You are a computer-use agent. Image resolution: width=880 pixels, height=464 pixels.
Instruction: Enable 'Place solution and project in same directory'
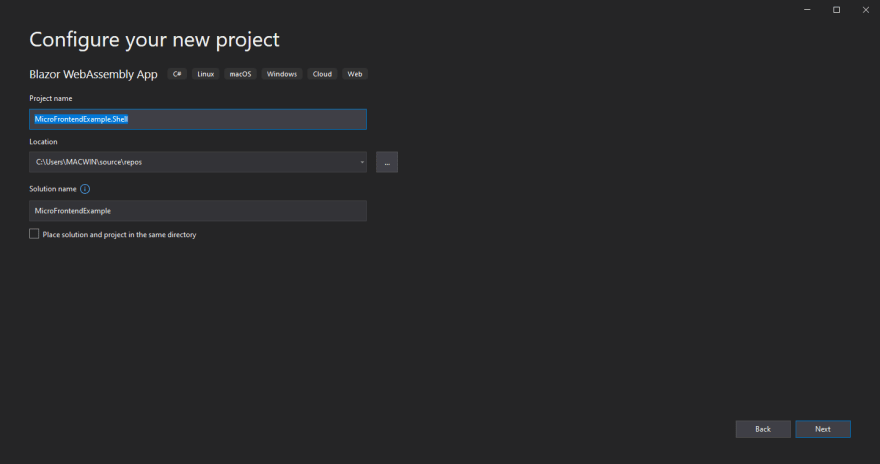tap(34, 234)
